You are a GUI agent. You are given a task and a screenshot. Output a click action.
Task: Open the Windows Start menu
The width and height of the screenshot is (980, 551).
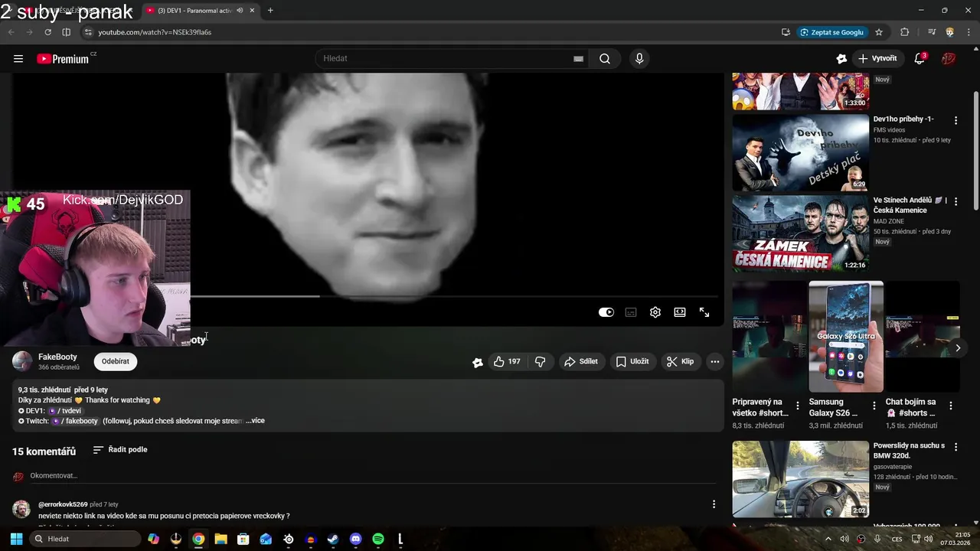click(16, 539)
